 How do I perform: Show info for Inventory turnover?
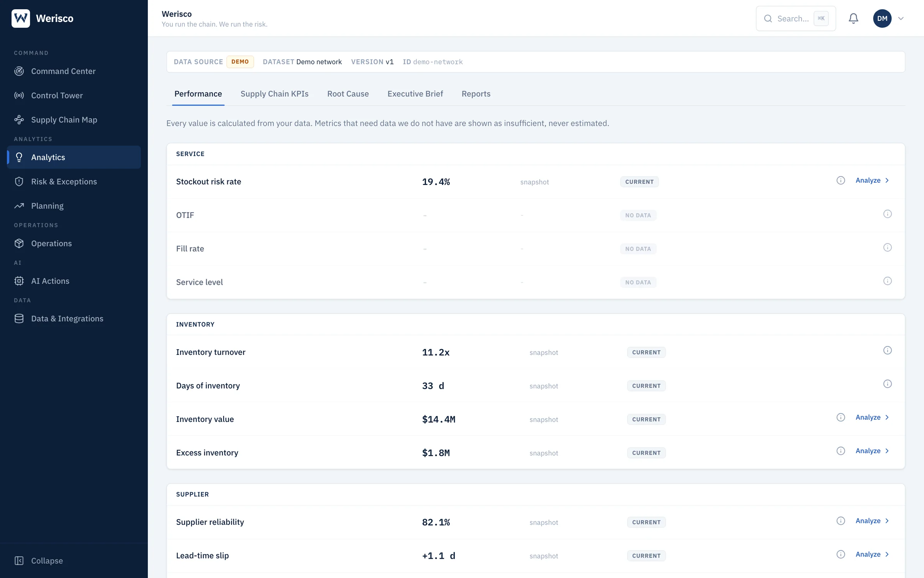887,350
